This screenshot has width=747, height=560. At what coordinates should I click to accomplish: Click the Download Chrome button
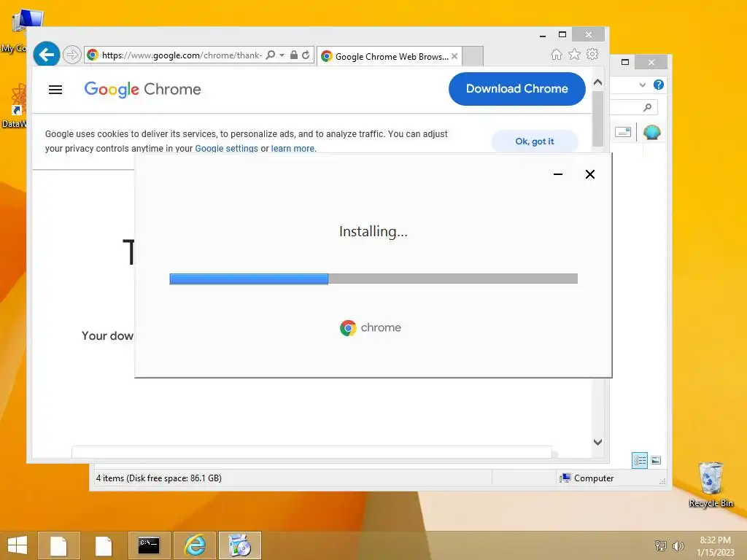[517, 88]
